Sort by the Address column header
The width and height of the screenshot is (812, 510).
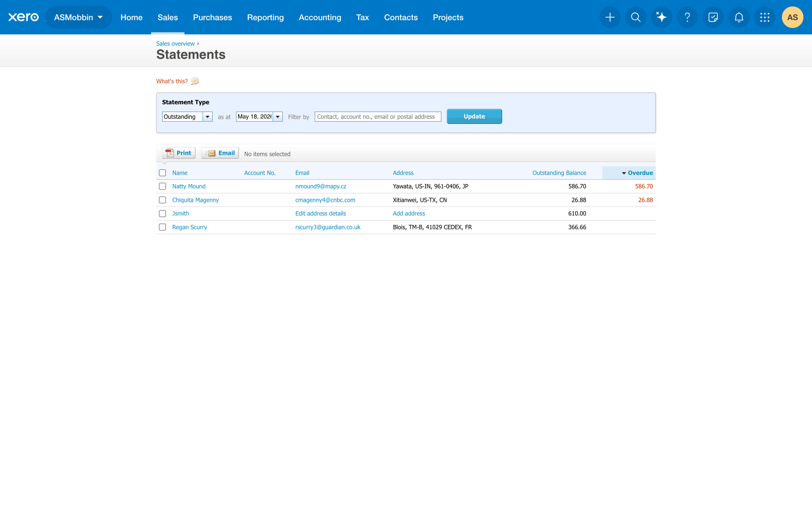pos(403,173)
